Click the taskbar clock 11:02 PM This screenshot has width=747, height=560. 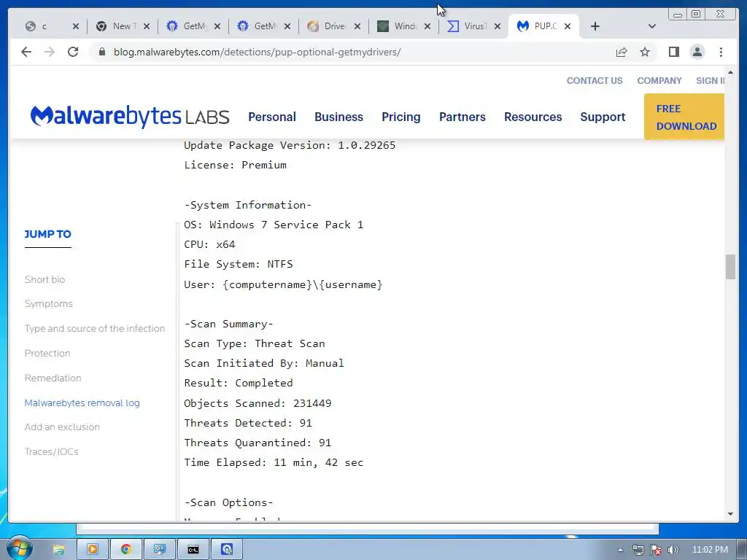pyautogui.click(x=710, y=550)
